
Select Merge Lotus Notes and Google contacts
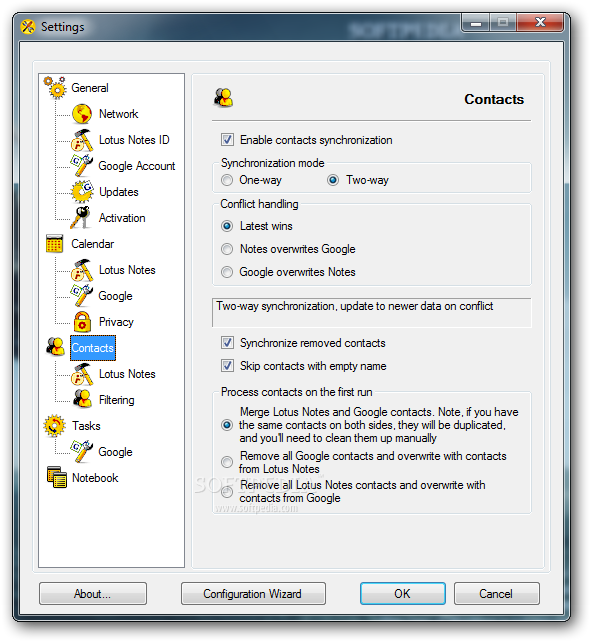(227, 425)
